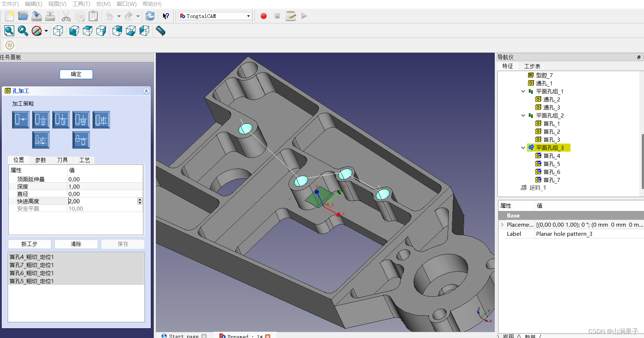The image size is (644, 338).
Task: Open a file via the folder icon
Action: [x=23, y=16]
